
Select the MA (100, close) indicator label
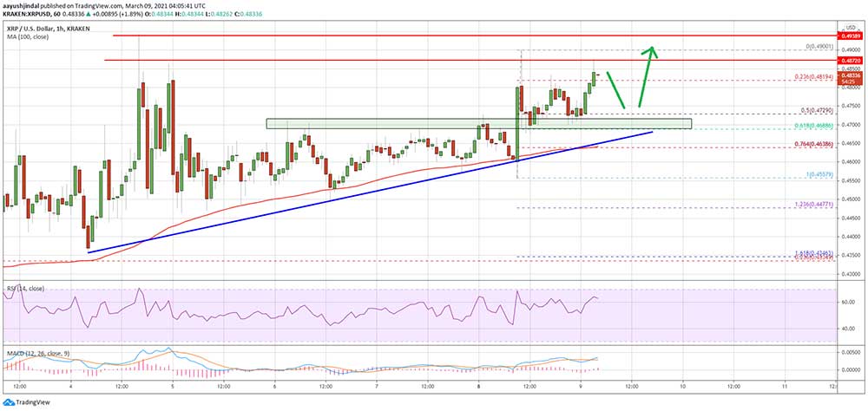pos(26,37)
